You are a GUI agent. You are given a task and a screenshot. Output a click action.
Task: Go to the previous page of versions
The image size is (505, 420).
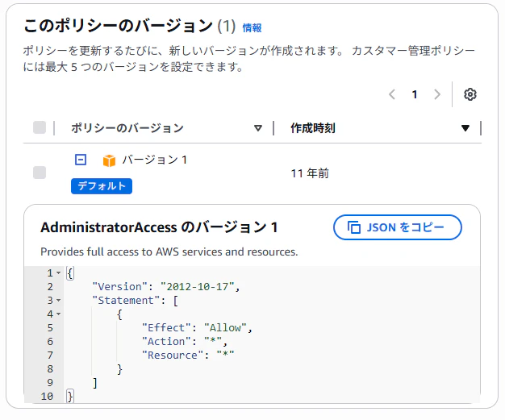tap(392, 94)
